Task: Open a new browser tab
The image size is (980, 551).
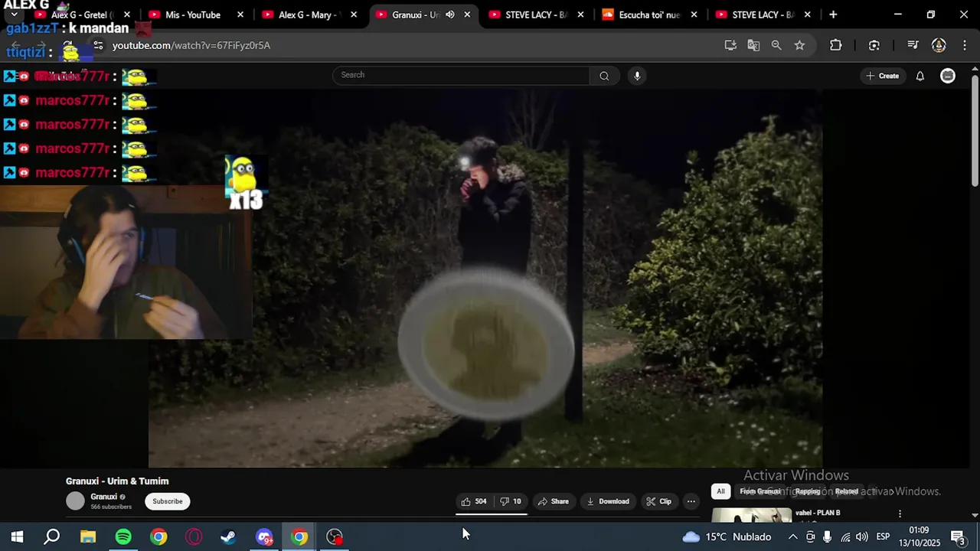Action: click(833, 15)
